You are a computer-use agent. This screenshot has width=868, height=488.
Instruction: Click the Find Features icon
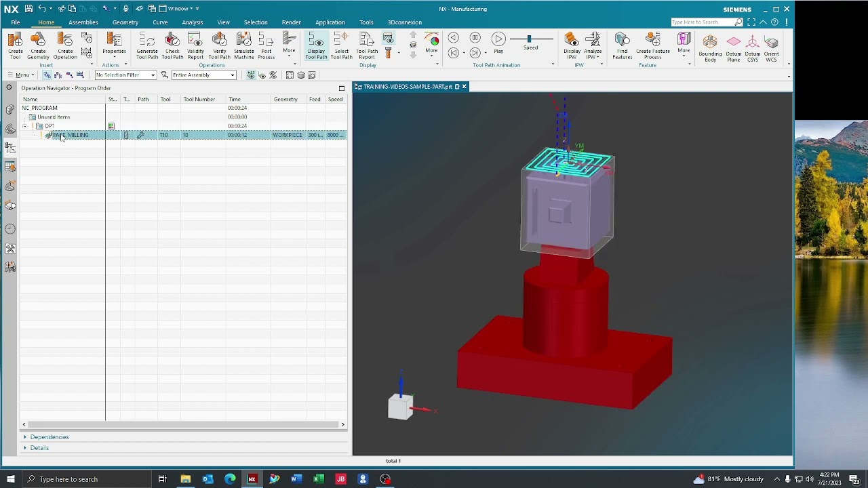coord(623,45)
